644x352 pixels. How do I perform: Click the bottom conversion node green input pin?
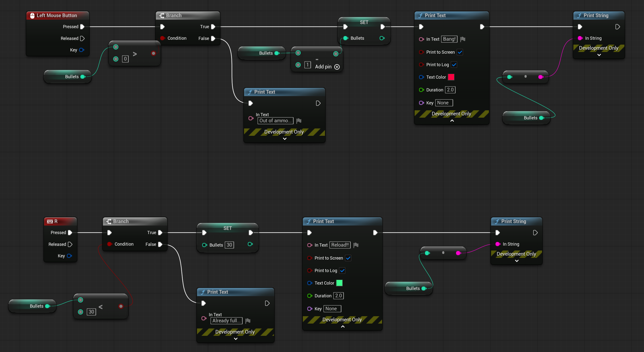click(x=427, y=253)
